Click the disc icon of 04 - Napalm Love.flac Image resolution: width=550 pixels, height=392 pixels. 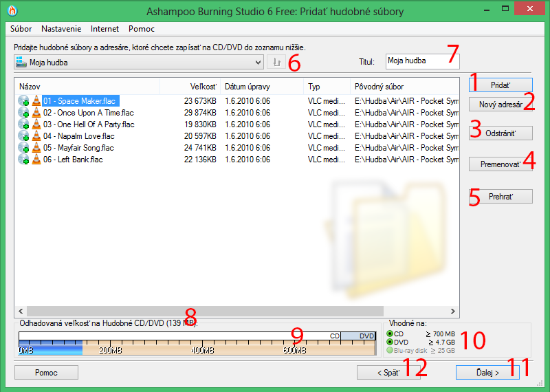click(x=23, y=135)
